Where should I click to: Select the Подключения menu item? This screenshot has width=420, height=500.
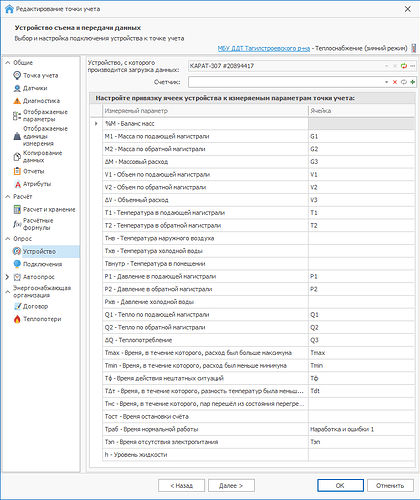(38, 264)
